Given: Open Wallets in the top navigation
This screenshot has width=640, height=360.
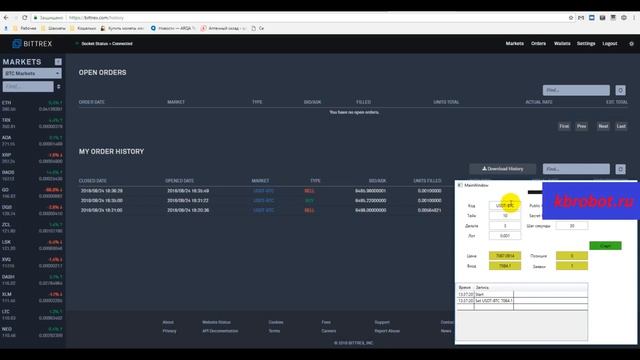Looking at the screenshot, I should coord(562,44).
